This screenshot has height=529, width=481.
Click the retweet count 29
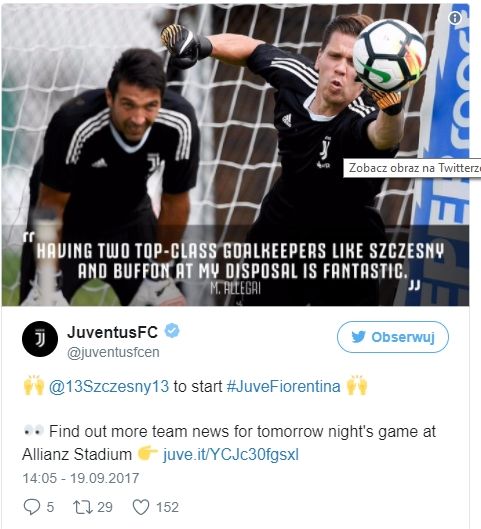105,507
